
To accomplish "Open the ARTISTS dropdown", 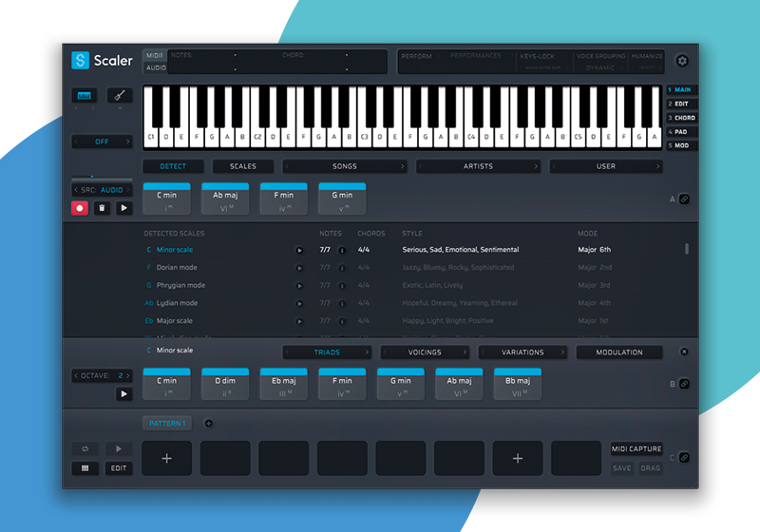I will pos(478,166).
